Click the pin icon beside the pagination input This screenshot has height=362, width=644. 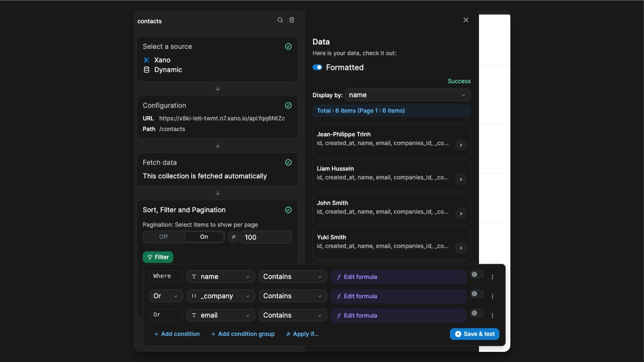[x=233, y=237]
